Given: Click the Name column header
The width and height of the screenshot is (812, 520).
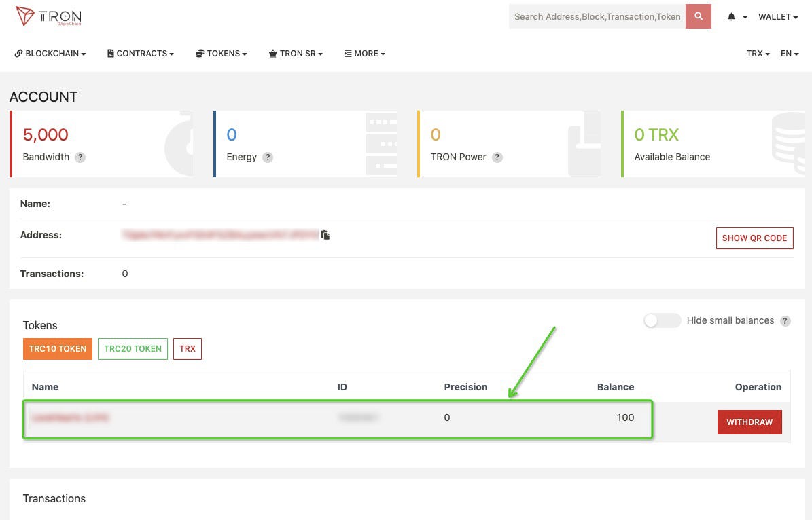Looking at the screenshot, I should click(45, 387).
